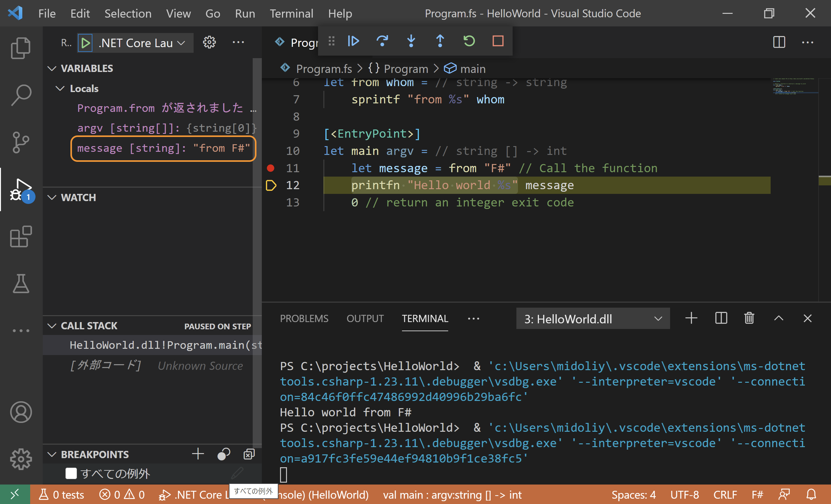Click the debug Continue button
831x504 pixels.
(353, 41)
